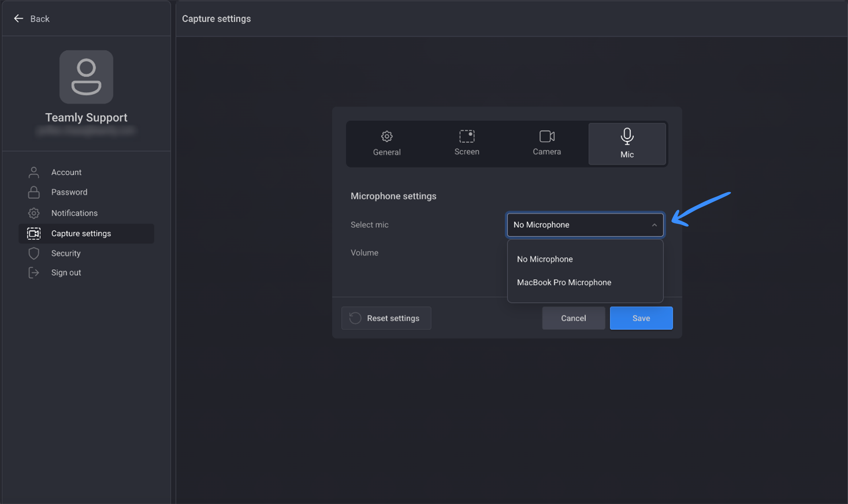The image size is (848, 504).
Task: Click the Password lock icon
Action: 34,192
